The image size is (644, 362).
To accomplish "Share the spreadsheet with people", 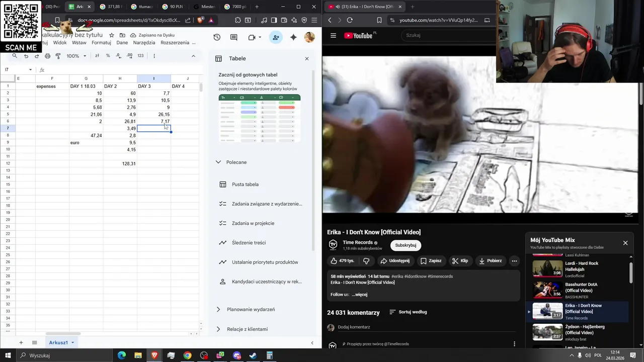I will [x=276, y=37].
